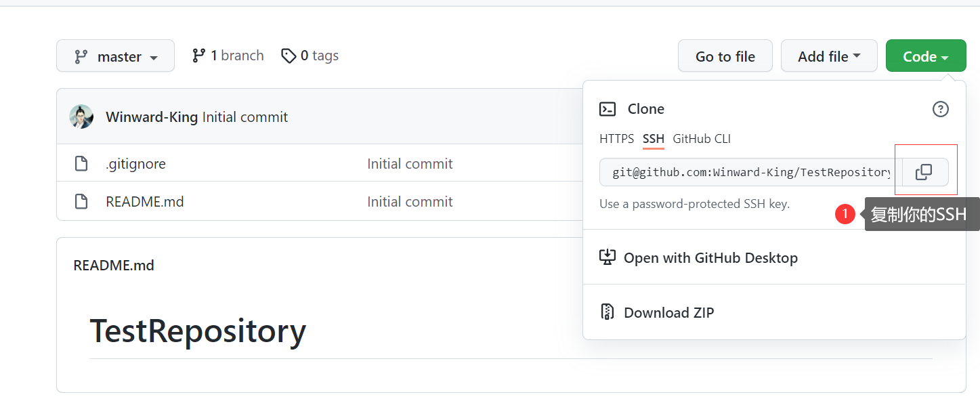The width and height of the screenshot is (980, 420).
Task: Click the copy SSH URL clipboard icon
Action: pos(924,172)
